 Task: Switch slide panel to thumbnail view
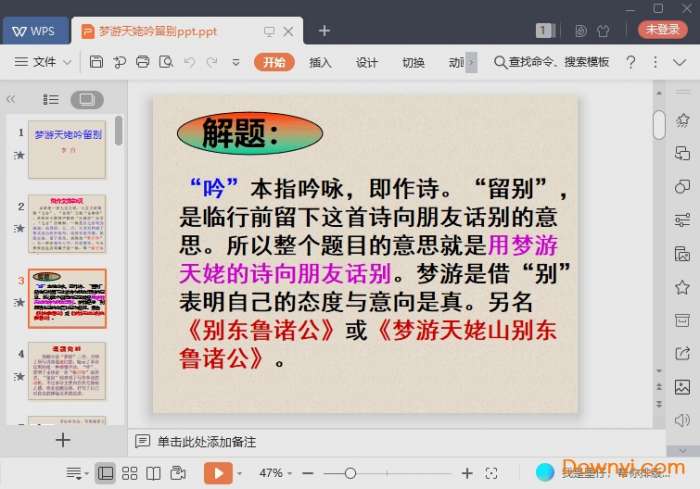[x=87, y=99]
